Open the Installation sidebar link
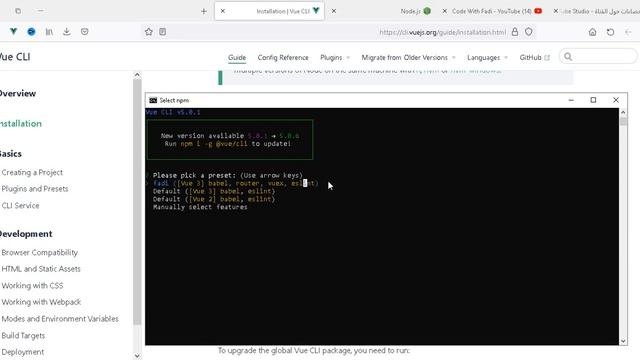Viewport: 640px width, 360px height. coord(20,123)
